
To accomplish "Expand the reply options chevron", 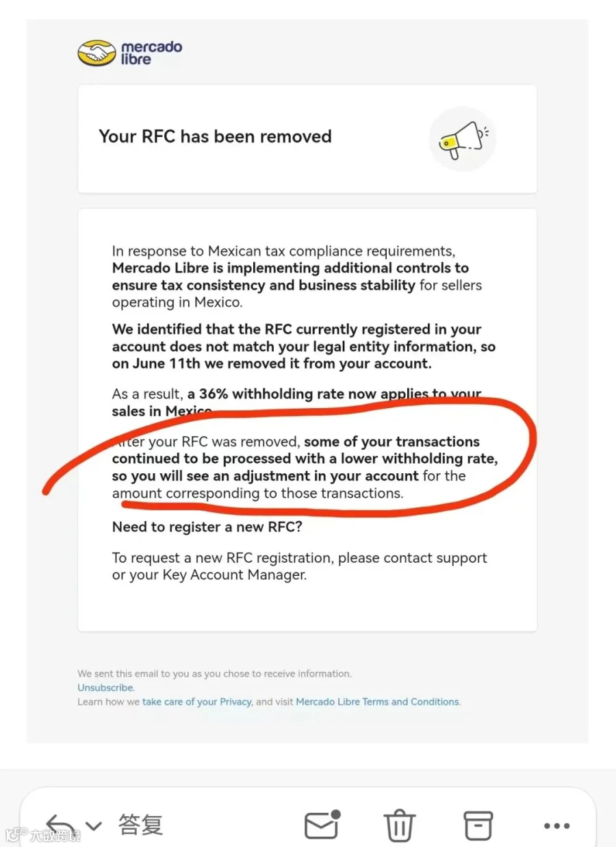I will click(94, 826).
